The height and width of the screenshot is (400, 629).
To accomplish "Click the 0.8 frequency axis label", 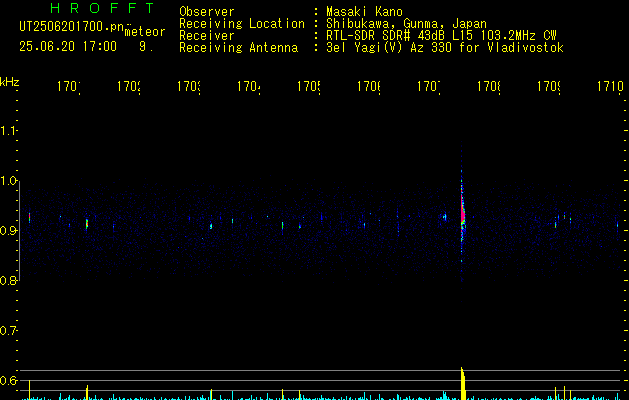I will click(8, 280).
